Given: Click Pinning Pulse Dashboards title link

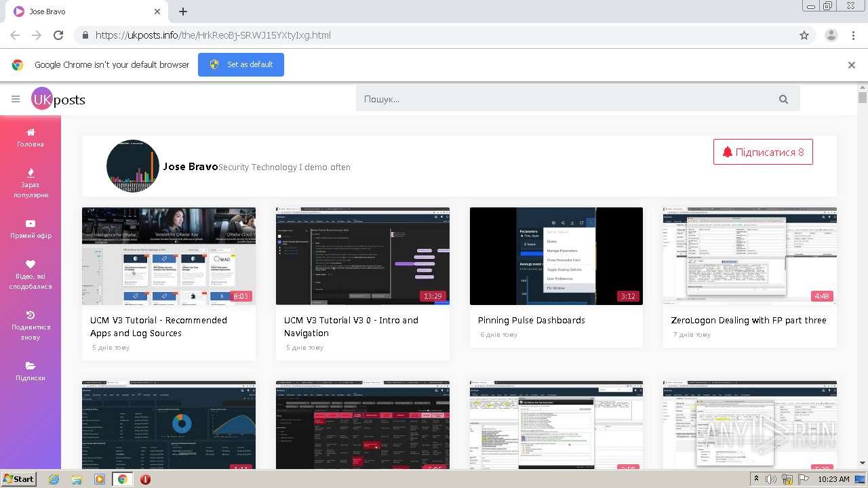Looking at the screenshot, I should [532, 320].
